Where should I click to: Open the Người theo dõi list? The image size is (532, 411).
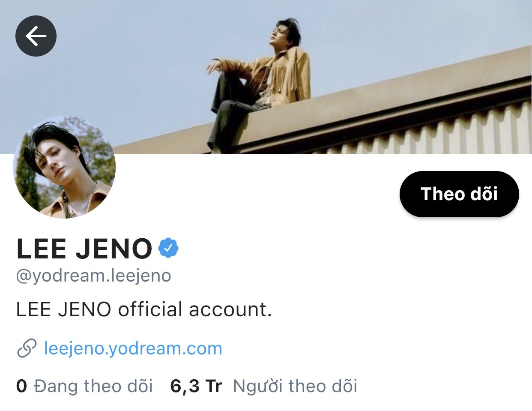point(295,386)
